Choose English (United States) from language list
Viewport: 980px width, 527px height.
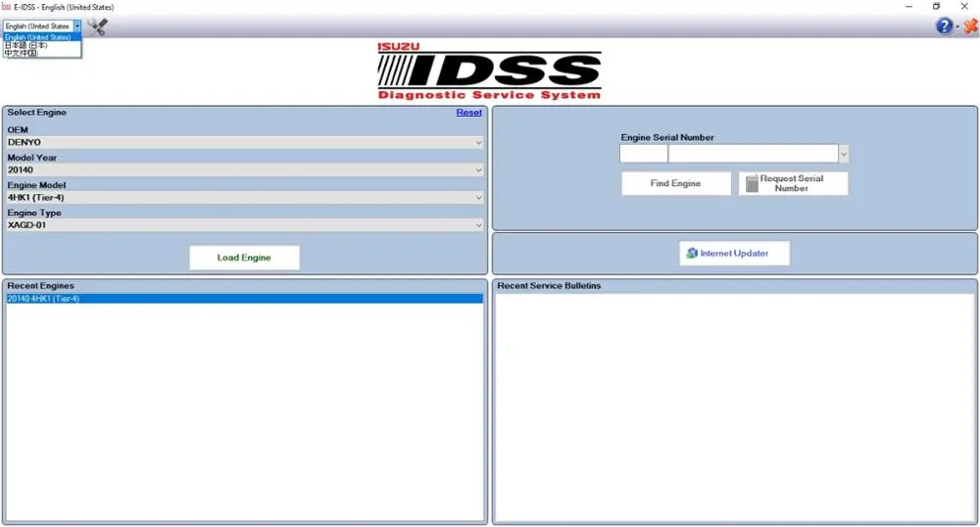tap(42, 37)
